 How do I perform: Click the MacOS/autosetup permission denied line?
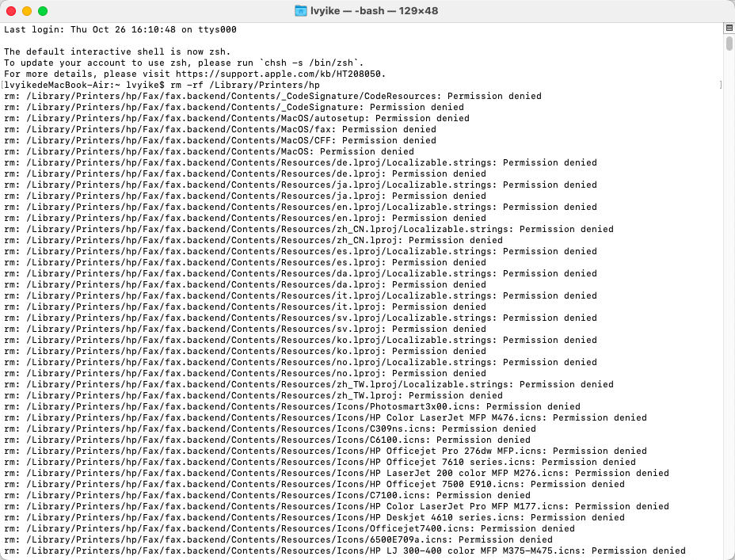click(x=237, y=118)
